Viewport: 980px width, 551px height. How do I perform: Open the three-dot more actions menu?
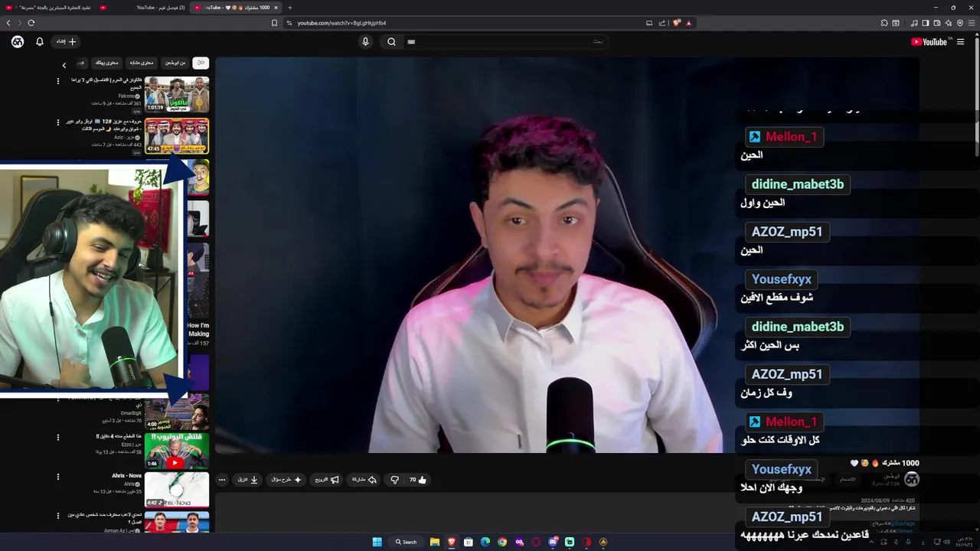[222, 480]
